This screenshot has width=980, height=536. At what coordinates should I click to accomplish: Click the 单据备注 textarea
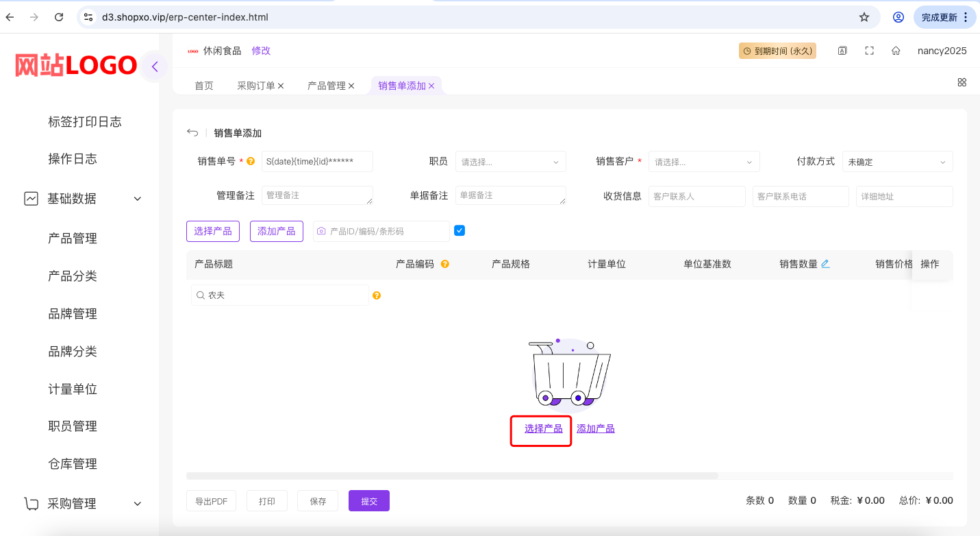(x=511, y=195)
